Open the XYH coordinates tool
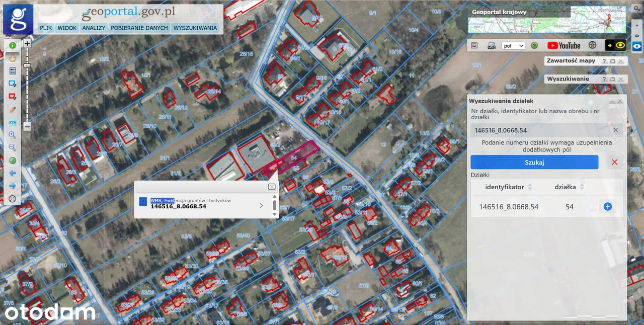644x325 pixels. coord(12,122)
